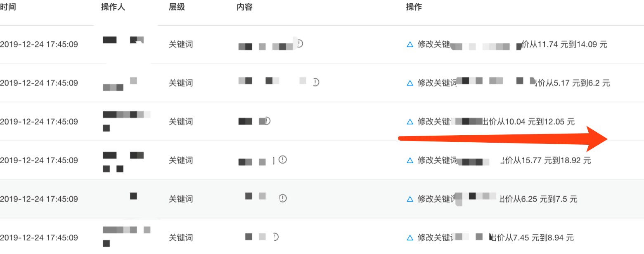Select the 层级 column header
644x254 pixels.
pos(177,7)
